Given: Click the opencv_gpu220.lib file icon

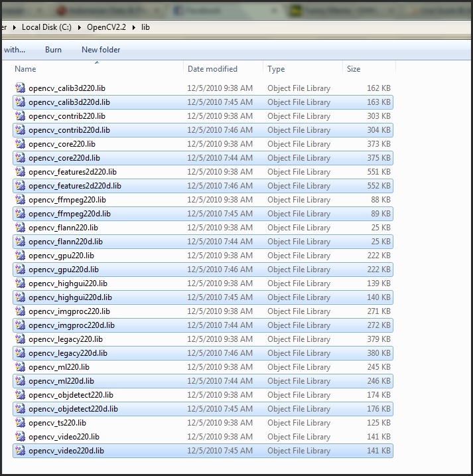Looking at the screenshot, I should (x=21, y=256).
